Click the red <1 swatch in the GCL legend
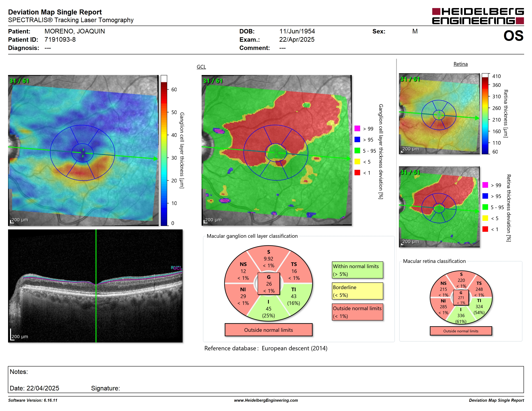532x411 pixels. click(x=357, y=172)
